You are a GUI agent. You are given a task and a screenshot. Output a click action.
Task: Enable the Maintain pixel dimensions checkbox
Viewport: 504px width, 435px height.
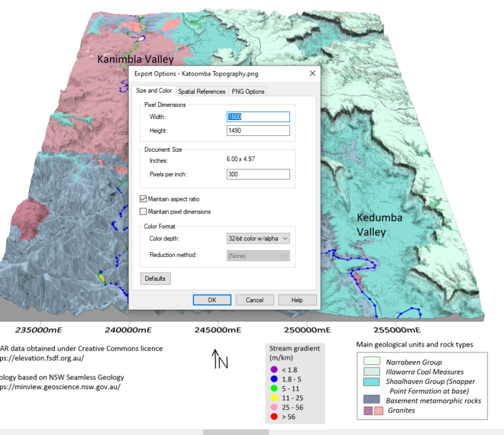pyautogui.click(x=142, y=211)
